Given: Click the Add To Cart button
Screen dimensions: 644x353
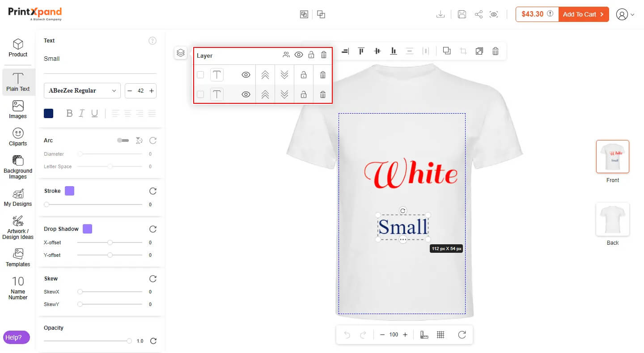Looking at the screenshot, I should tap(583, 14).
